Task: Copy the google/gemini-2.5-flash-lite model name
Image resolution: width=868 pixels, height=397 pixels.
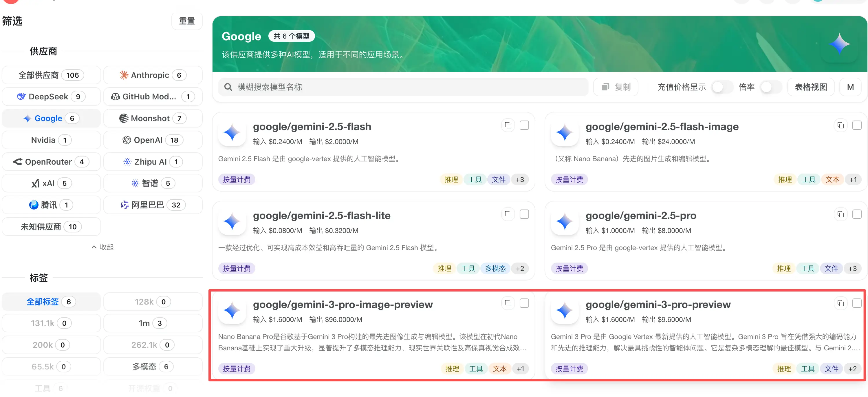Action: (508, 214)
